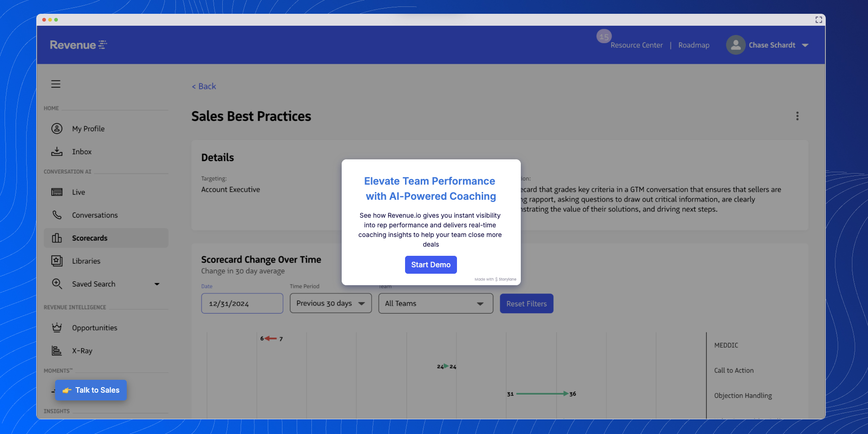Screen dimensions: 868x434
Task: Click the Start Demo button
Action: pos(431,265)
